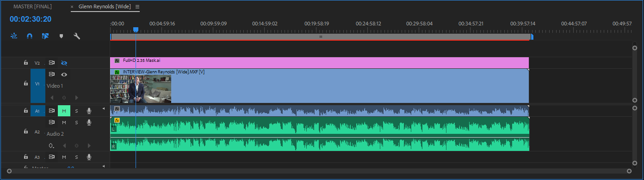Screen dimensions: 644x180
Task: Add keyframe on Video 1 track
Action: [x=64, y=97]
